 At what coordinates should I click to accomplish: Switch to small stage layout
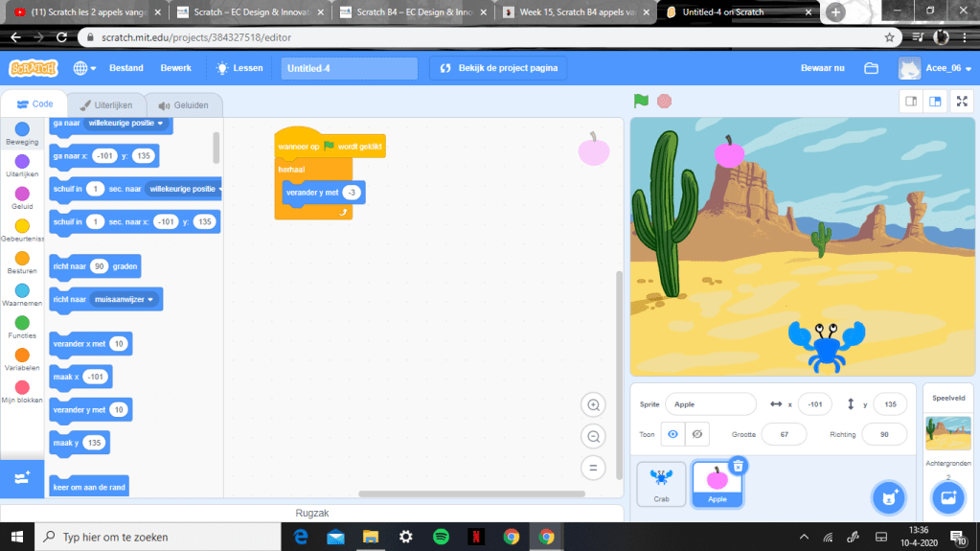912,102
